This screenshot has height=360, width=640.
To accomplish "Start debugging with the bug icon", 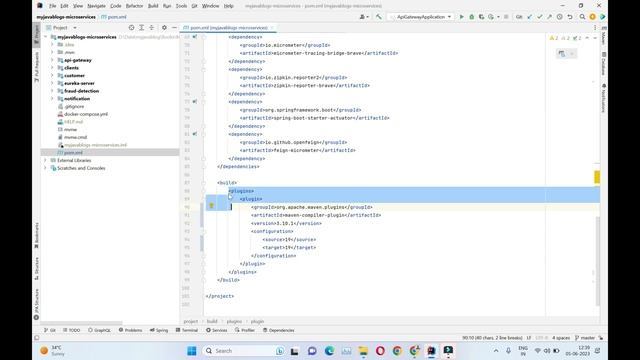I will tap(471, 17).
